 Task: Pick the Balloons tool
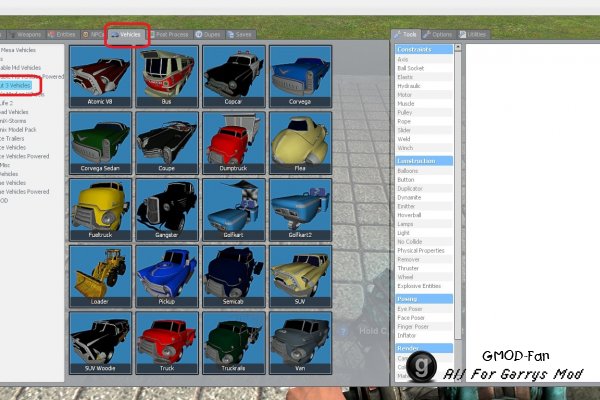(424, 171)
